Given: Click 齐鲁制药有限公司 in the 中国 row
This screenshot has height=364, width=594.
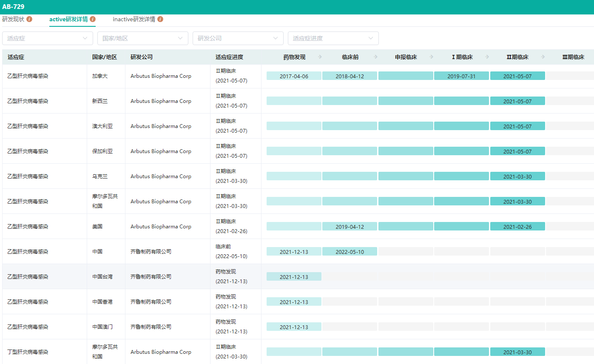Looking at the screenshot, I should (x=151, y=252).
